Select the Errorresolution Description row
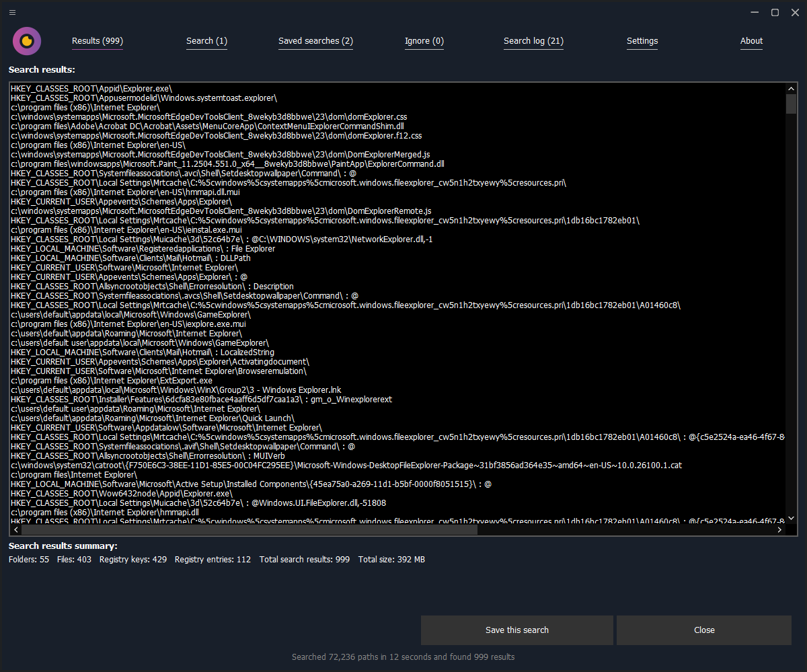The width and height of the screenshot is (807, 672). [x=397, y=287]
